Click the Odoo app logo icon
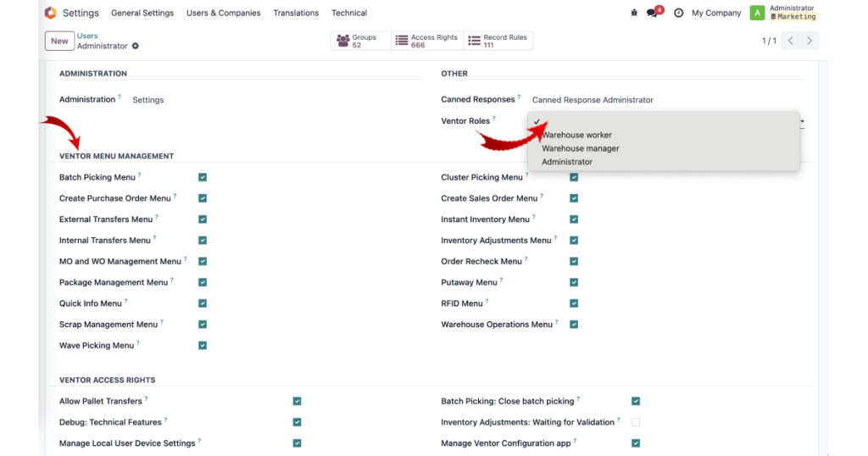868x456 pixels. (50, 13)
